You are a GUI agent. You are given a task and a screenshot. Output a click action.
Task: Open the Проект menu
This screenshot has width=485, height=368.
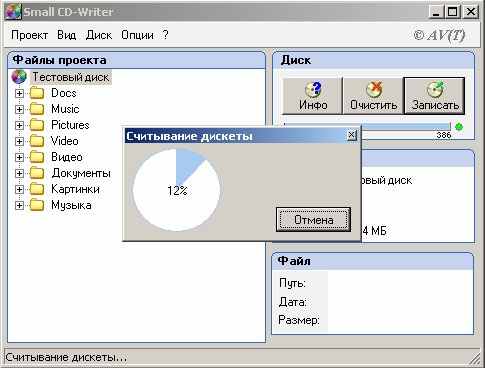coord(29,35)
